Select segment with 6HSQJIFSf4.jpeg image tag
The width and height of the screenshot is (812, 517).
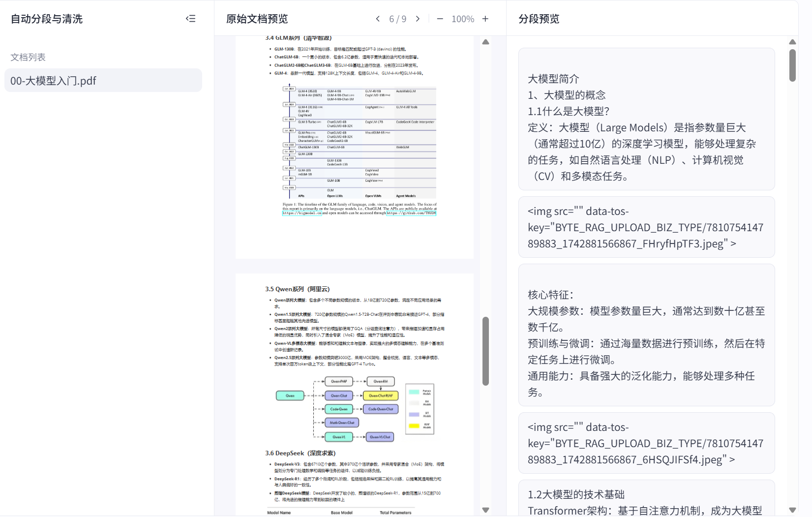(x=646, y=443)
